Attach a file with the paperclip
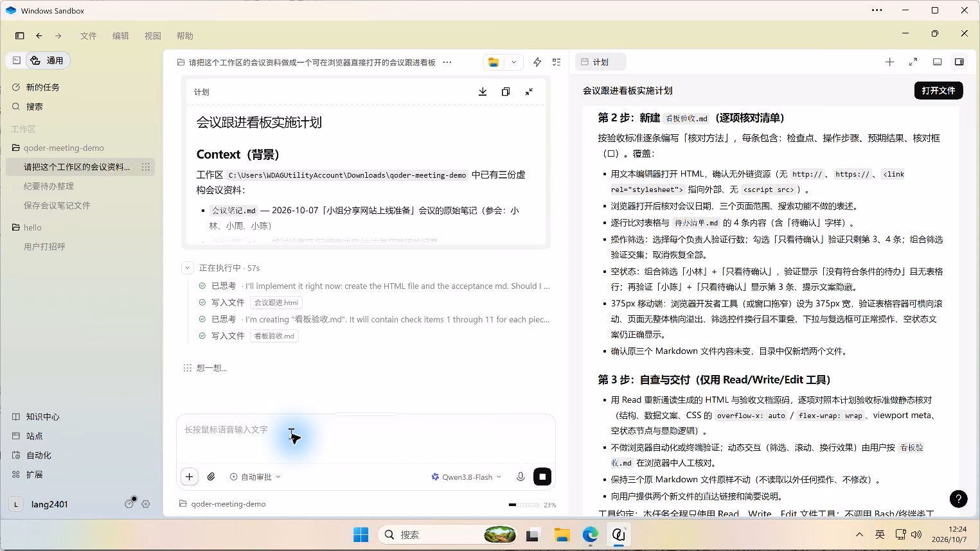 pyautogui.click(x=211, y=477)
